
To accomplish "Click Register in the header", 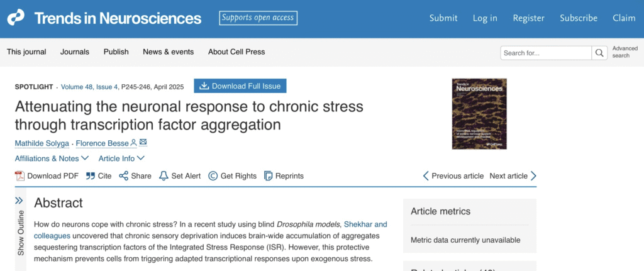I will click(x=528, y=18).
